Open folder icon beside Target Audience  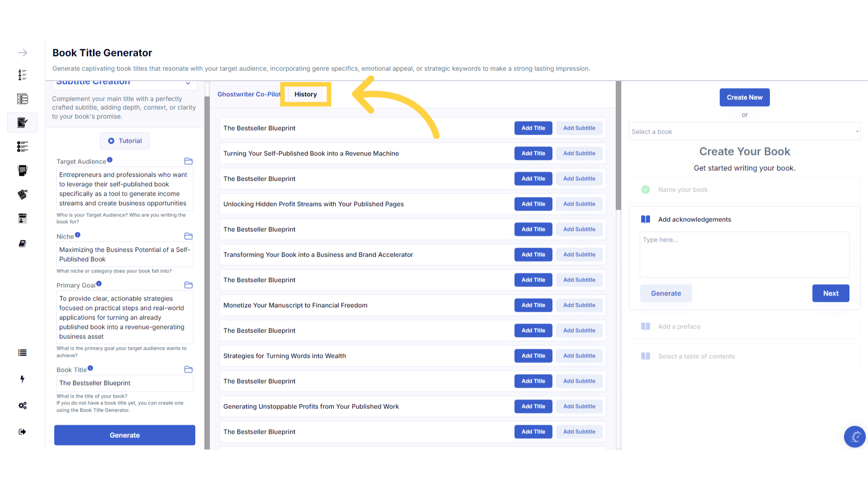pos(189,161)
